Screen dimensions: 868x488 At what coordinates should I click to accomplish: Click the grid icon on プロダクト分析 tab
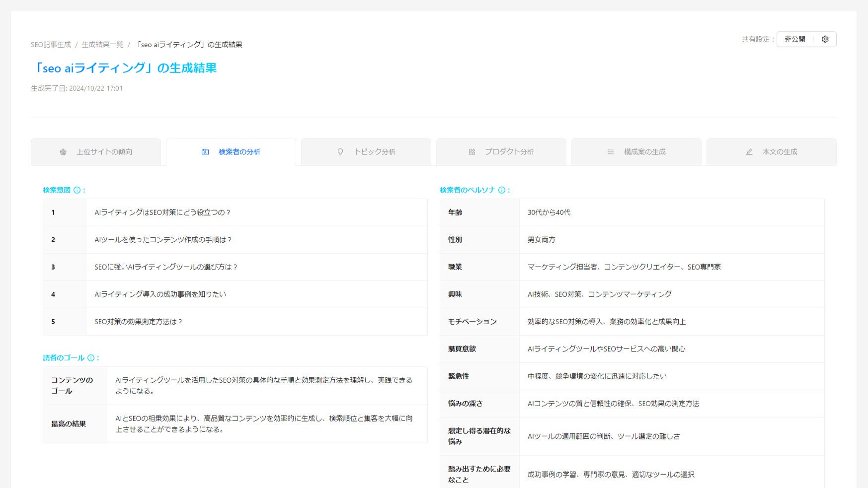472,152
